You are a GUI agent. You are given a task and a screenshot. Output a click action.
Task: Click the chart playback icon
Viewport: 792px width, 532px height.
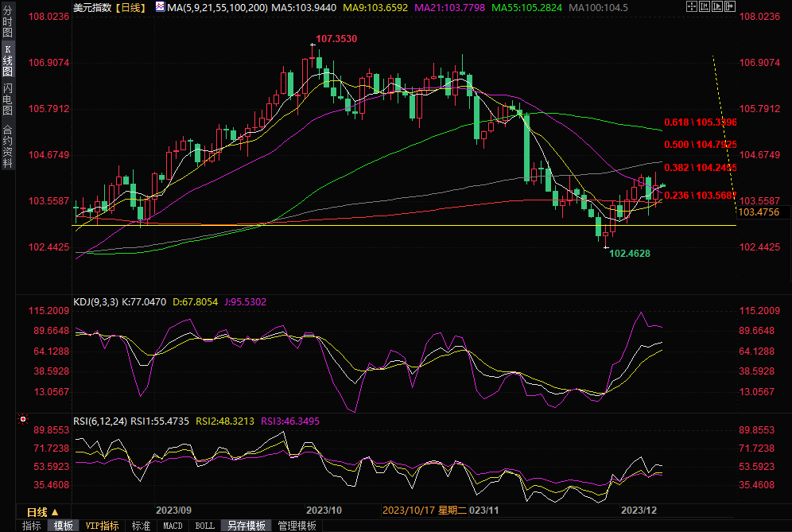coord(717,7)
